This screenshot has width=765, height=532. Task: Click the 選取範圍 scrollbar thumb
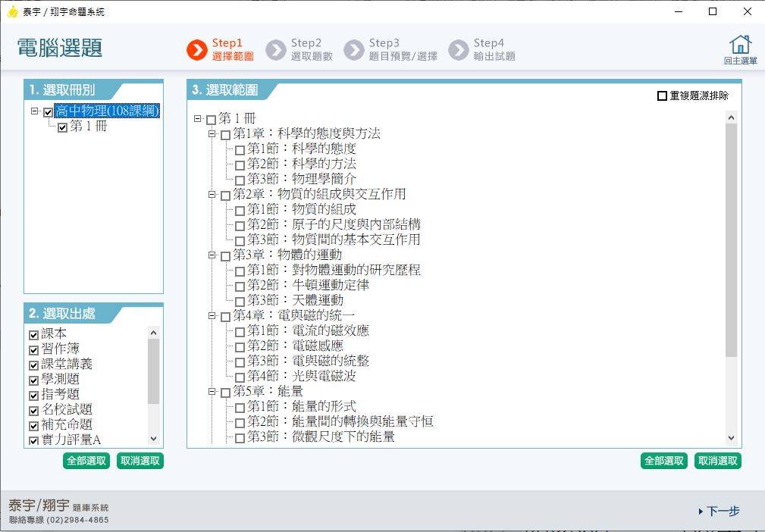click(x=731, y=240)
